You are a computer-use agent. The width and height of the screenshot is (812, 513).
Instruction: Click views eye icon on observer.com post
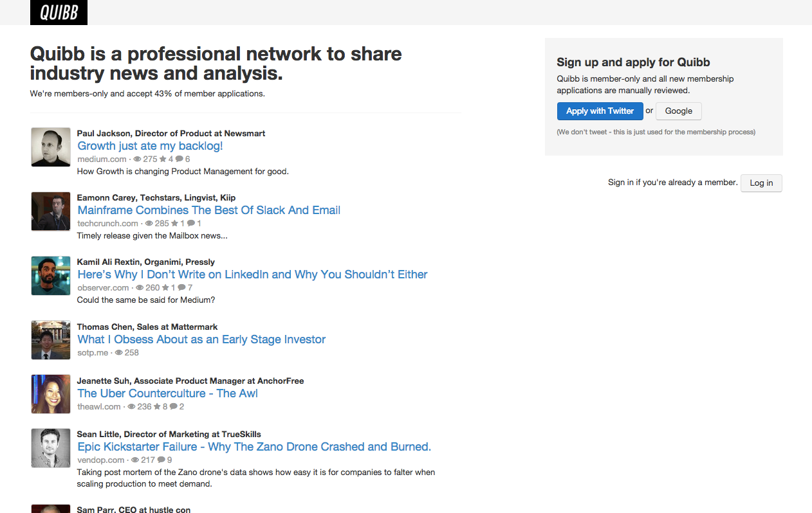[x=140, y=287]
